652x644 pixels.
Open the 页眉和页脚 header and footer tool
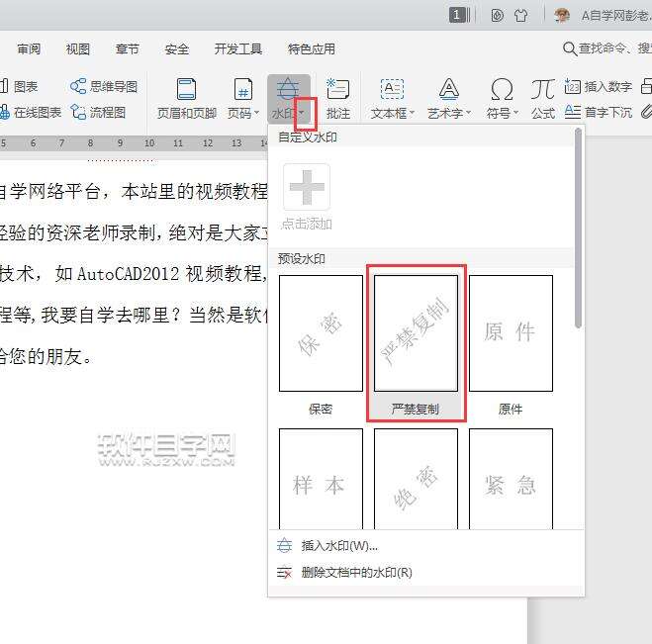coord(187,99)
